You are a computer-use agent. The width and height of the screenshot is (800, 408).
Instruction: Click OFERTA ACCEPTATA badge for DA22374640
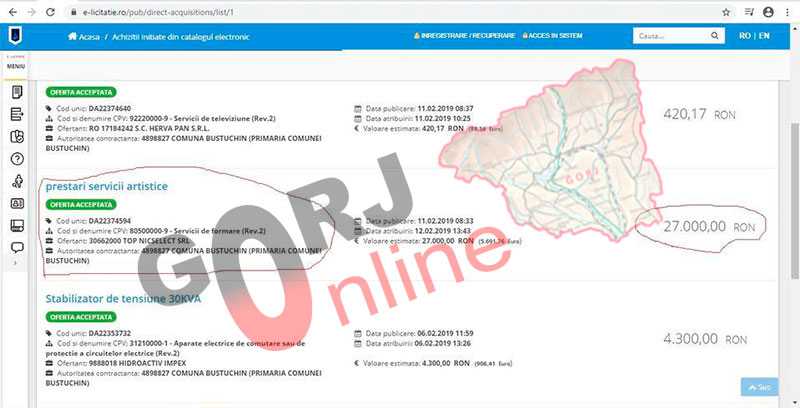coord(81,92)
